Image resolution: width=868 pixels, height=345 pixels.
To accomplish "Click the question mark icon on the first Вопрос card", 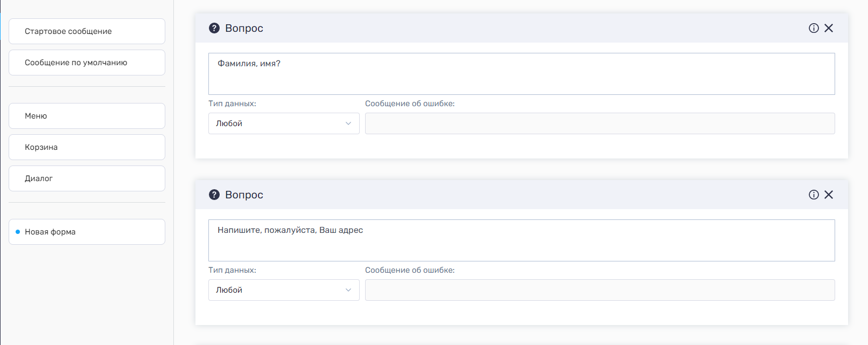I will pos(214,28).
